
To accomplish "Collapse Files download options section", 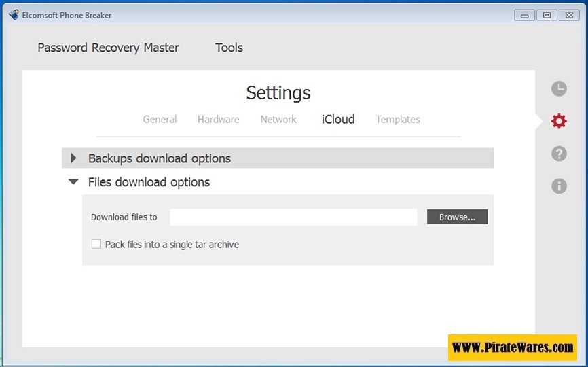I will click(x=73, y=182).
